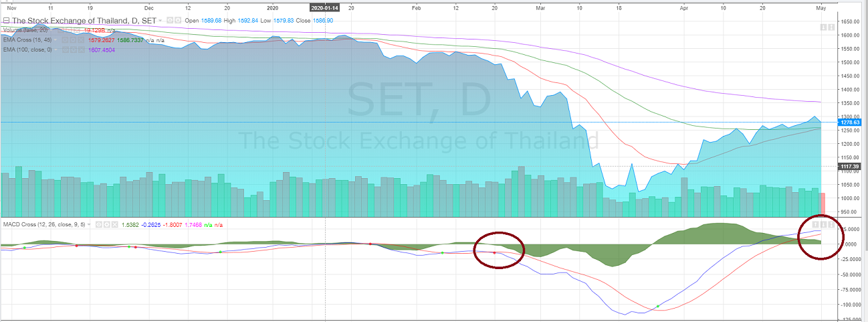Open the MACD Cross dropdown arrow
The image size is (868, 322).
89,225
